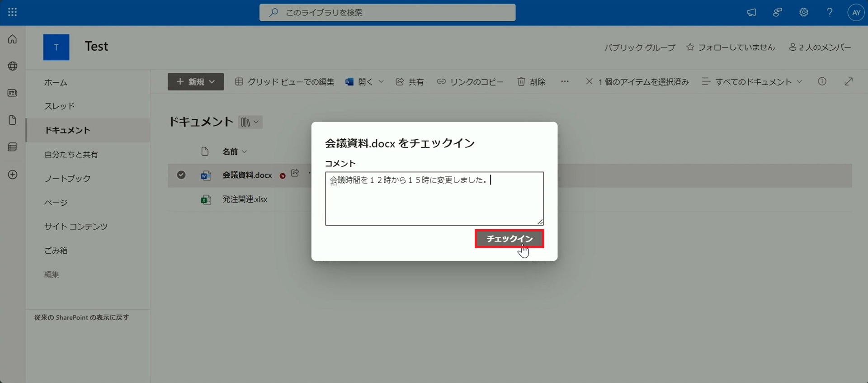This screenshot has height=383, width=868.
Task: Open the app launcher waffle icon
Action: pyautogui.click(x=13, y=12)
